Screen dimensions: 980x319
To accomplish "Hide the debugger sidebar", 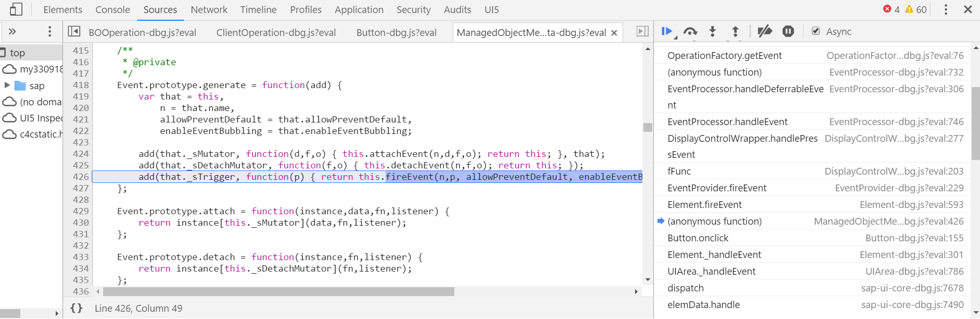I will click(x=642, y=32).
